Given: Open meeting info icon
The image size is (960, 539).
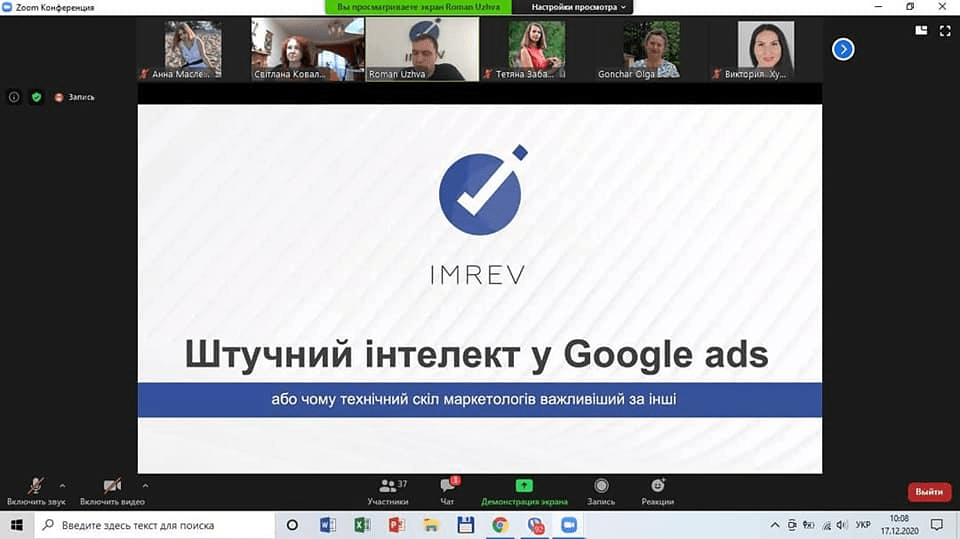Looking at the screenshot, I should [x=14, y=97].
